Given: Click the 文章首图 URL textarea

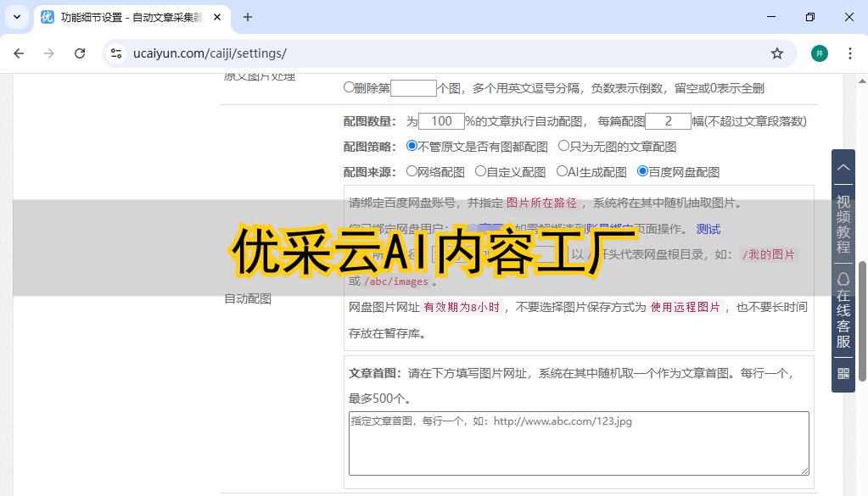Looking at the screenshot, I should (x=579, y=443).
